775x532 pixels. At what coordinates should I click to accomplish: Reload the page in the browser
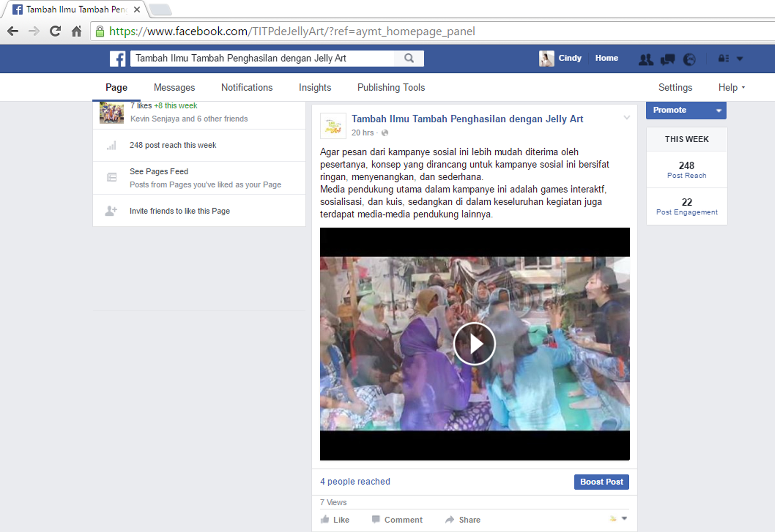pyautogui.click(x=55, y=31)
